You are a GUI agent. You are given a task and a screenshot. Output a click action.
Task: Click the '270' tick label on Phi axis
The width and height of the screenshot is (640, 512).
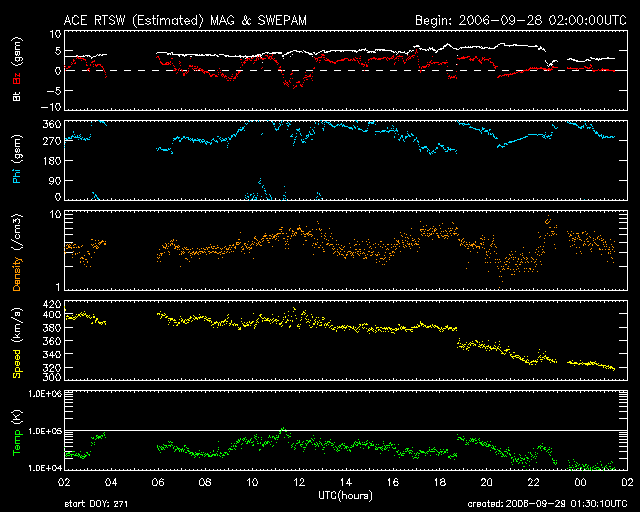coord(52,141)
